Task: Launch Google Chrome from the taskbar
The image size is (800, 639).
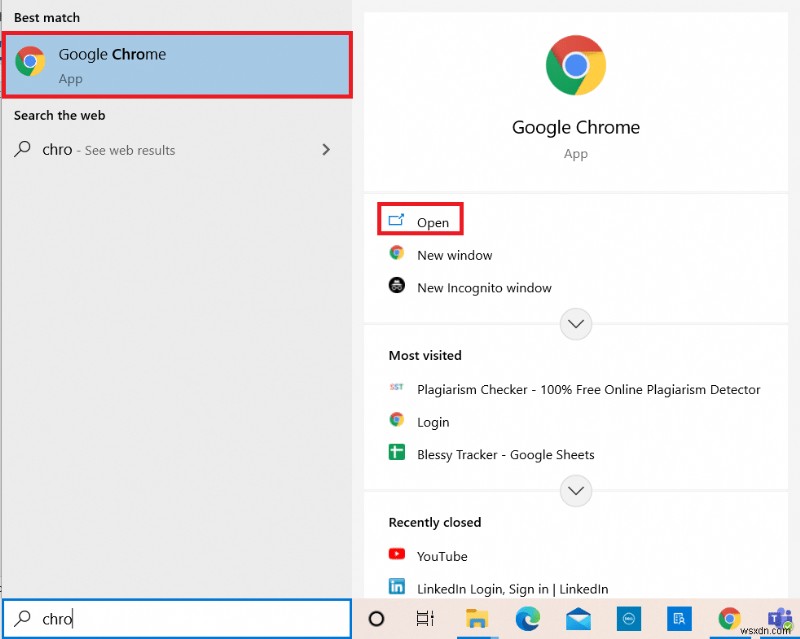Action: pos(730,620)
